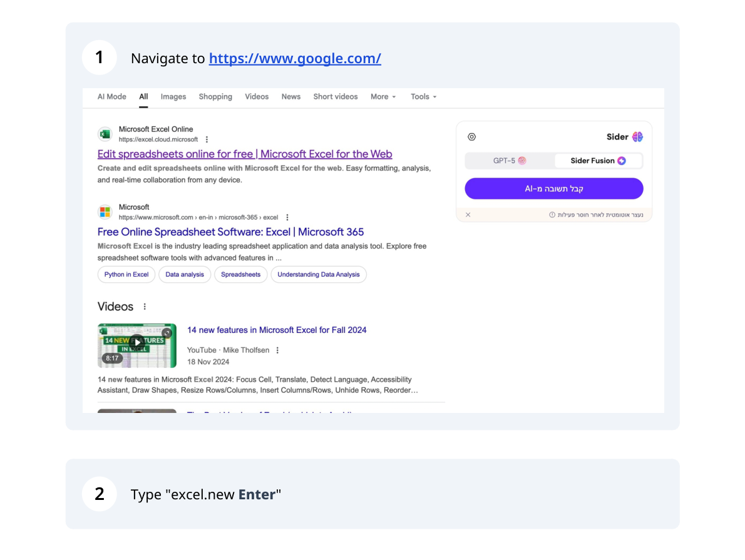Select the Sider Fusion model option
745x560 pixels.
(598, 161)
